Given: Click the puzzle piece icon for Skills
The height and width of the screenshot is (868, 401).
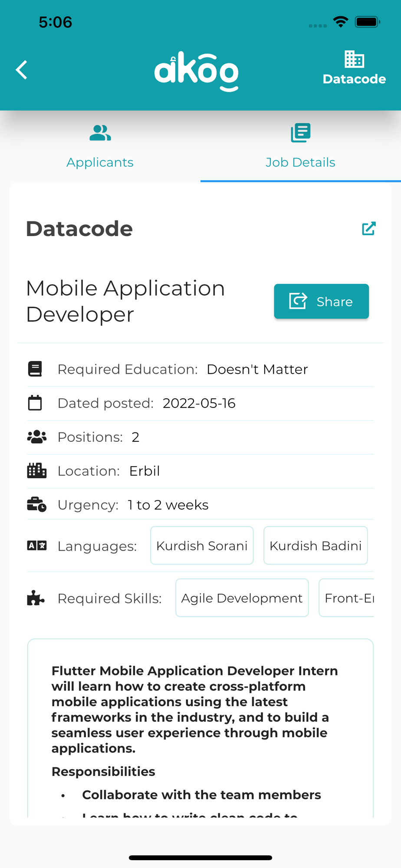Looking at the screenshot, I should tap(36, 598).
